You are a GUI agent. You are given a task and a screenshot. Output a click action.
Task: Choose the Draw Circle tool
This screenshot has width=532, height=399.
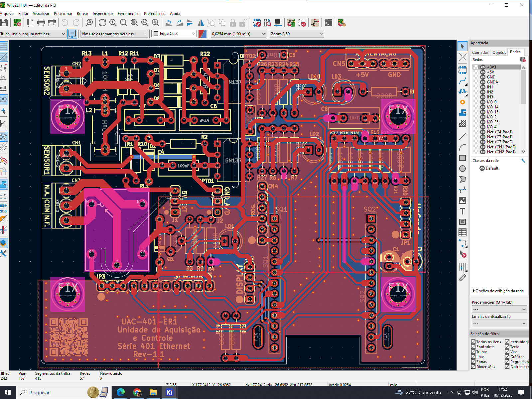pyautogui.click(x=463, y=169)
